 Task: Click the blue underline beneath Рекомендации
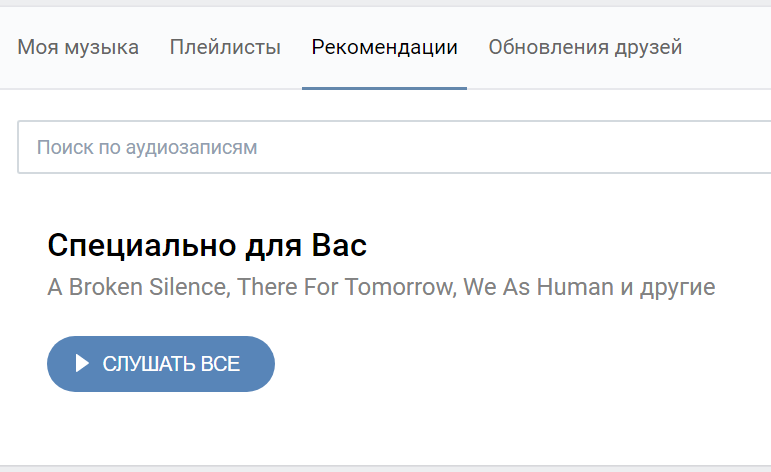click(385, 88)
